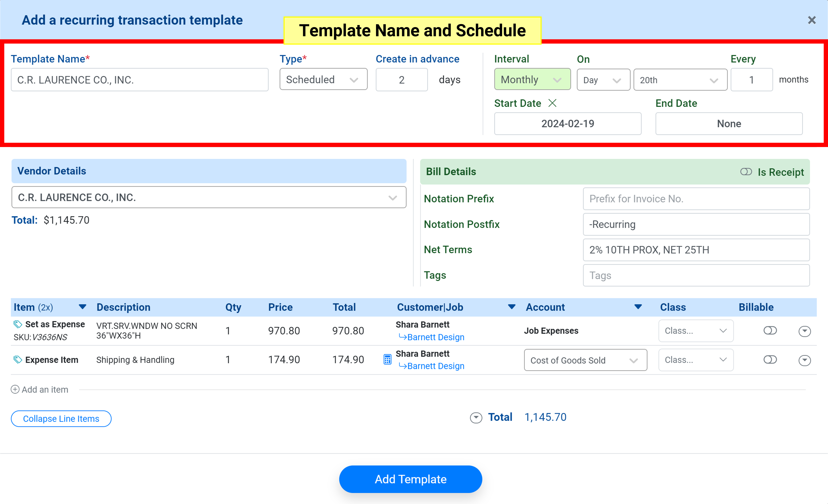Open the On dropdown showing Day
This screenshot has width=828, height=504.
point(603,80)
